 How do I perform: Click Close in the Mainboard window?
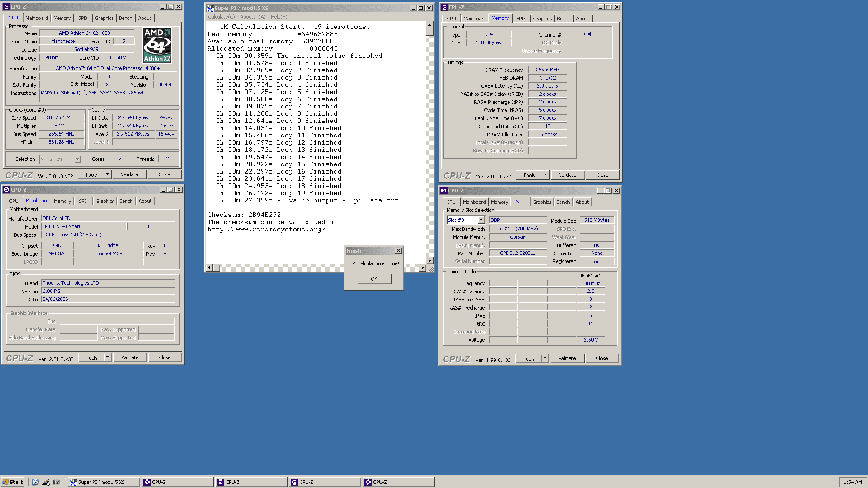pyautogui.click(x=165, y=357)
